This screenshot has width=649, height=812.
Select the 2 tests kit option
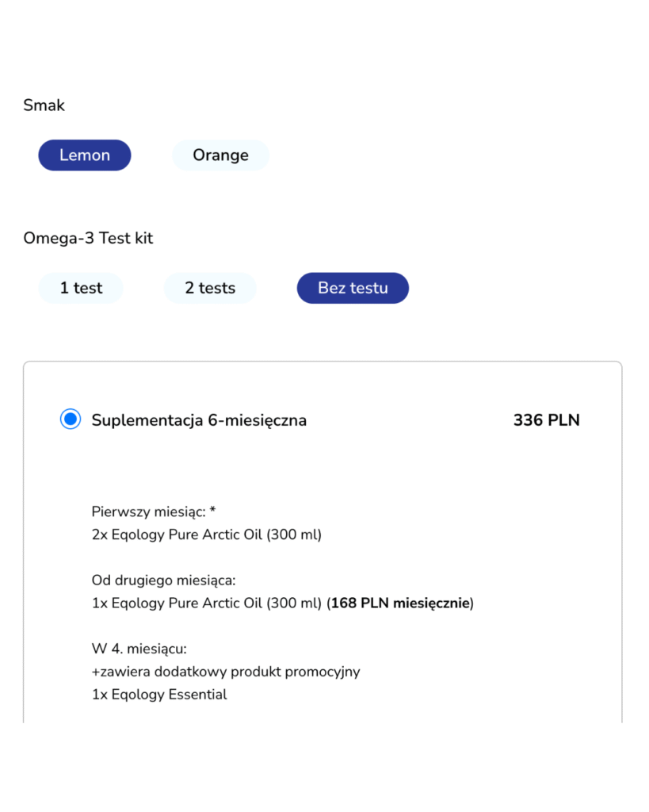click(x=210, y=288)
